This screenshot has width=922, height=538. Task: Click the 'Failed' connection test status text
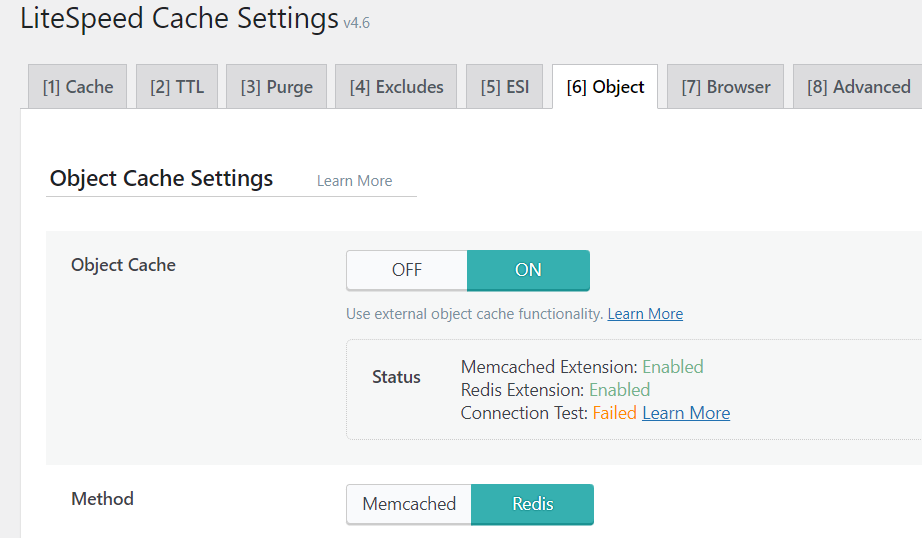click(x=614, y=413)
